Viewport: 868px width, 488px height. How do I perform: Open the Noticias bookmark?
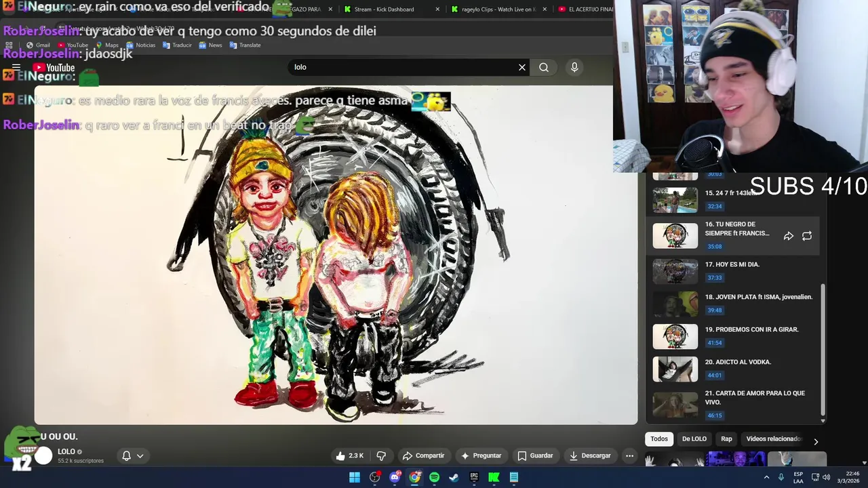tap(140, 45)
